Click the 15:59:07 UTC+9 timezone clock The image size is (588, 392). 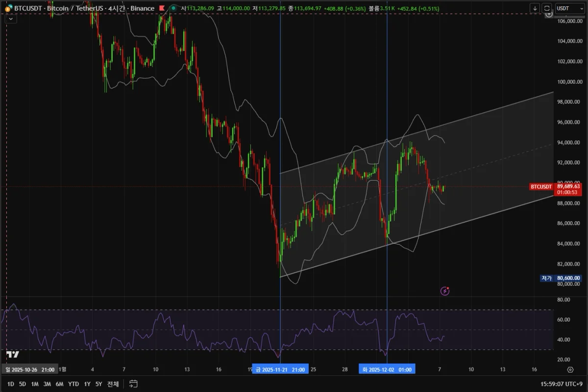point(562,384)
